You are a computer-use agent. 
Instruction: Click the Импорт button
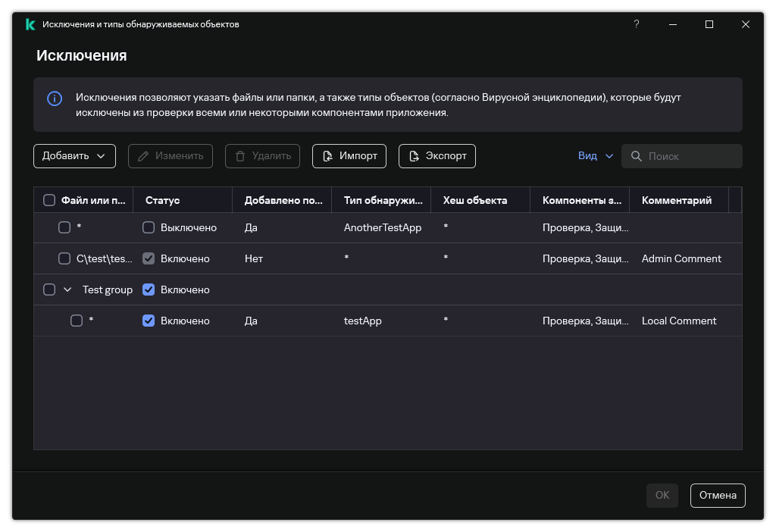[349, 156]
